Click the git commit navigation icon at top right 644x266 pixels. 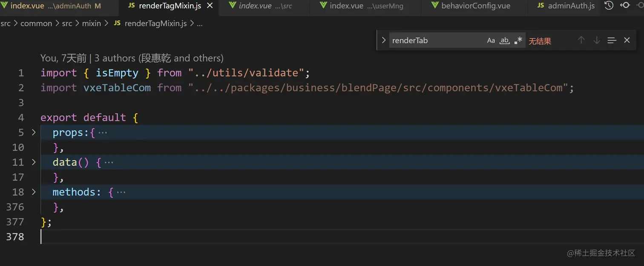click(x=625, y=6)
